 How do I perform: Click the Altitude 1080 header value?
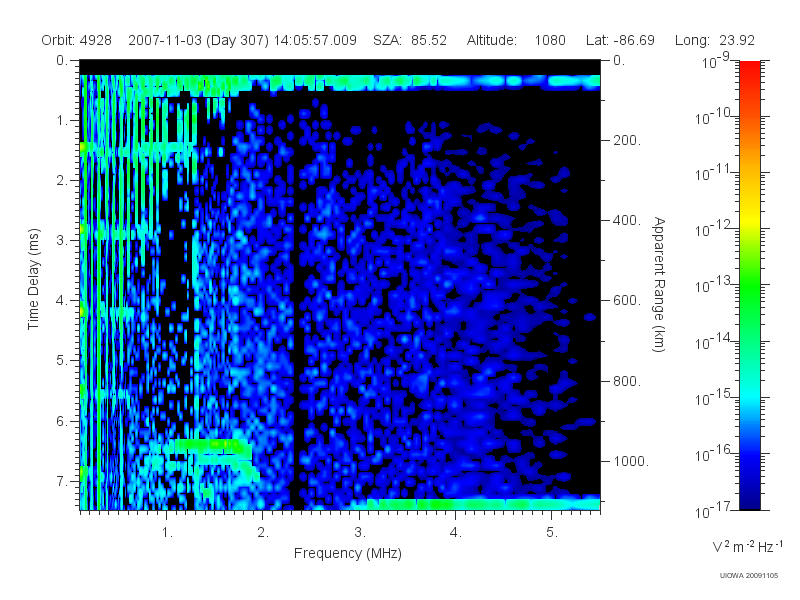(516, 40)
